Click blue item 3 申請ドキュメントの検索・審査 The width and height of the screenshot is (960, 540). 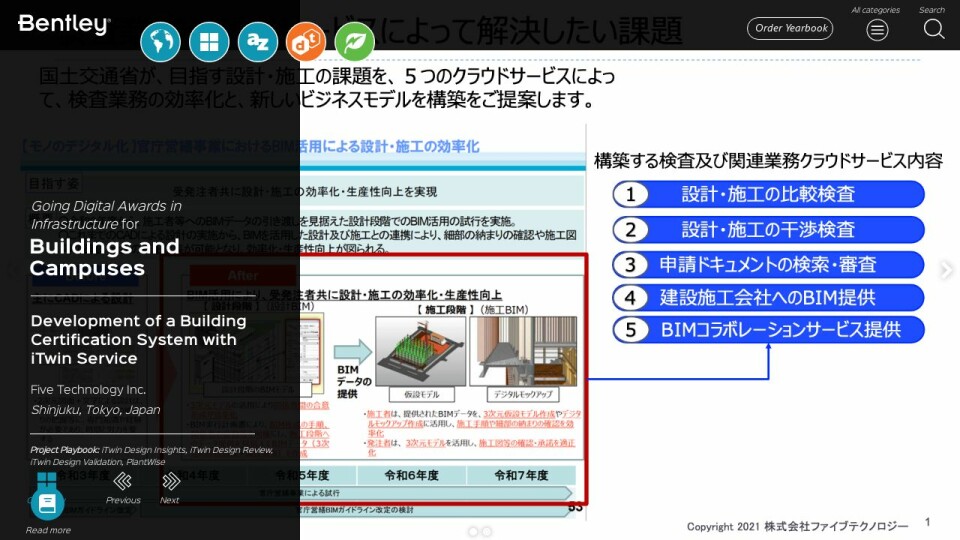[x=768, y=264]
